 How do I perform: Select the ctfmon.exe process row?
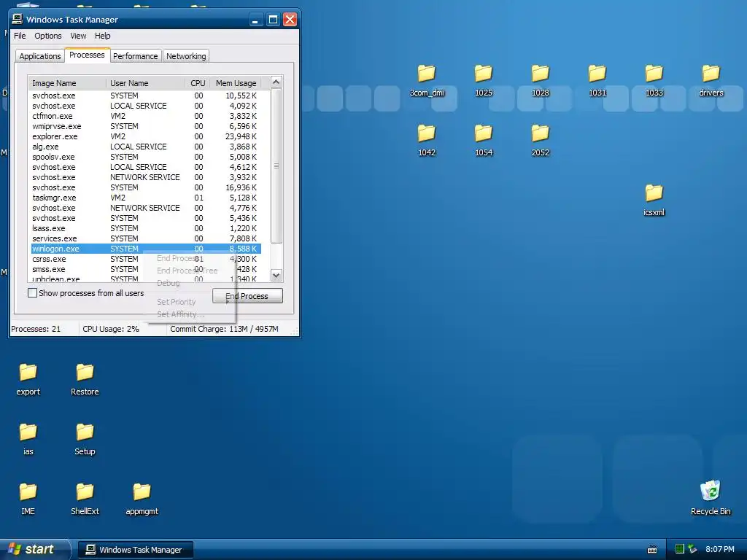click(145, 116)
